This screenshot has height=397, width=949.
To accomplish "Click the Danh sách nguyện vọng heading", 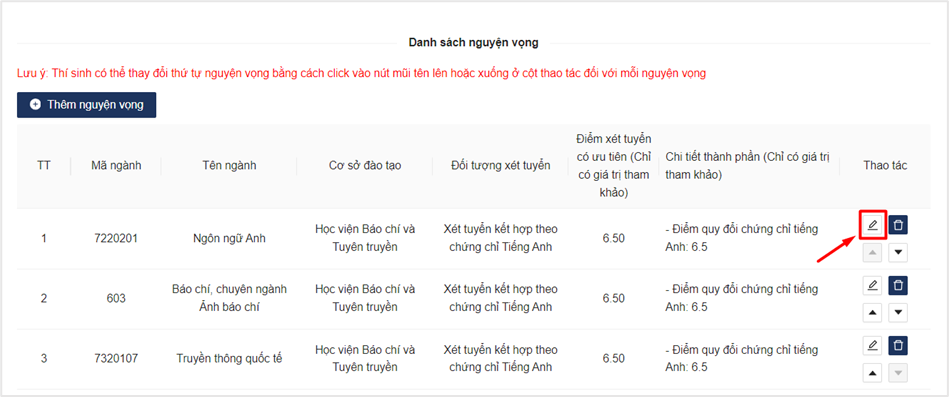I will point(473,42).
